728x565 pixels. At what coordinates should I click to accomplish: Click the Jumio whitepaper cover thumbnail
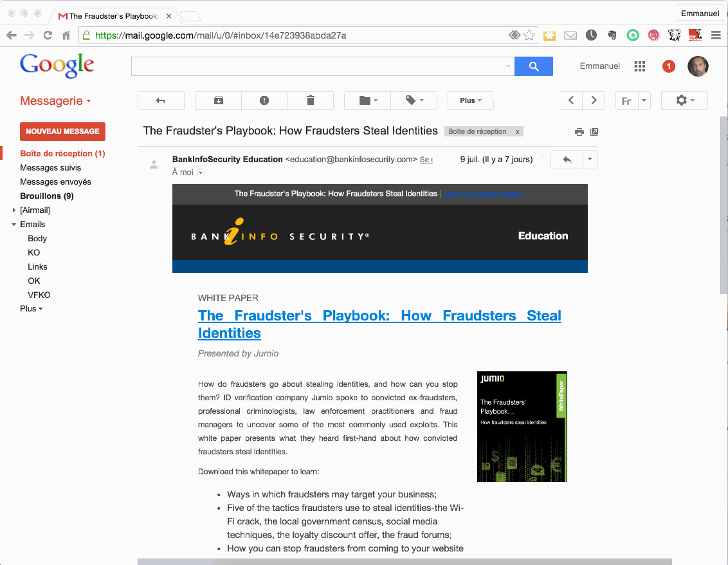pyautogui.click(x=522, y=427)
